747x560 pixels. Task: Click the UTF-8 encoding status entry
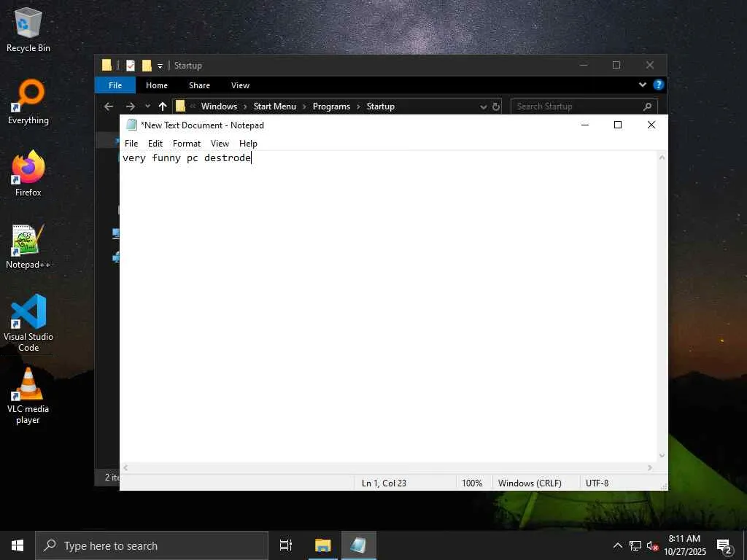597,483
